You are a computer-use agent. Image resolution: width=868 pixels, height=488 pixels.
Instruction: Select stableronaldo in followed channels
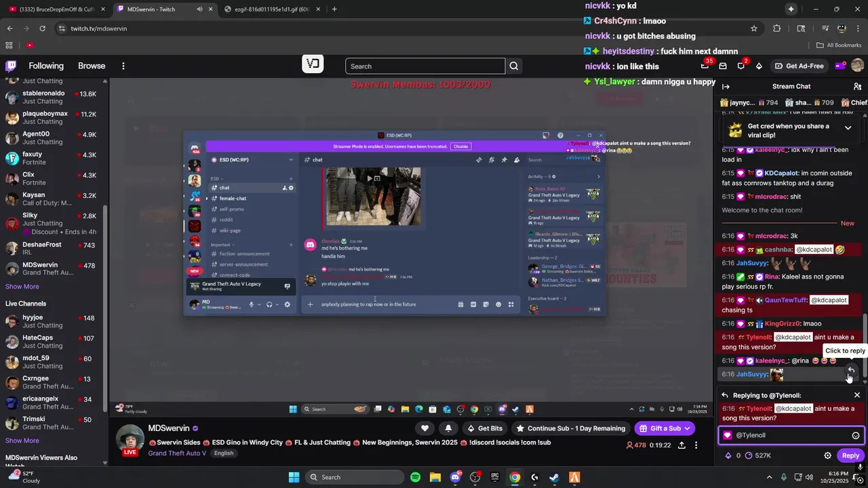(51, 97)
